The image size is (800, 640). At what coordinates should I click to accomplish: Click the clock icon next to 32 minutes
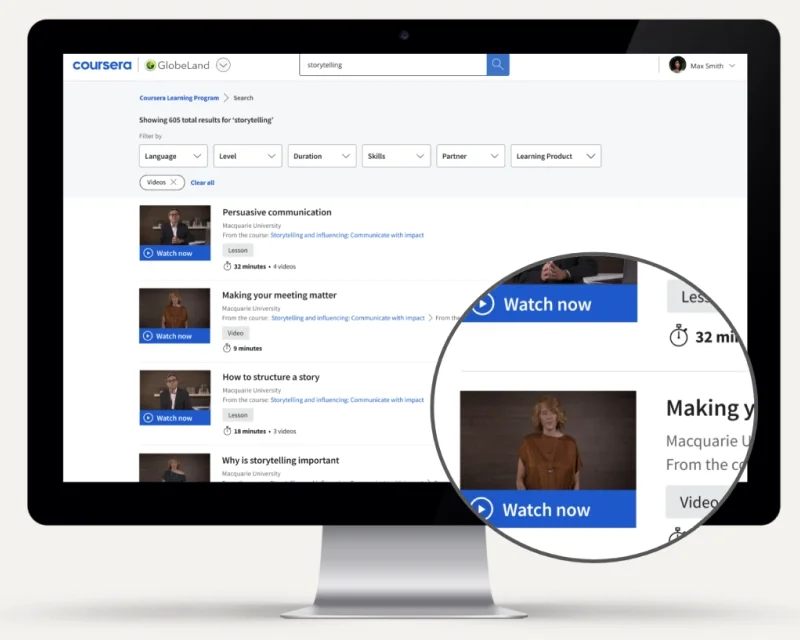(x=228, y=266)
